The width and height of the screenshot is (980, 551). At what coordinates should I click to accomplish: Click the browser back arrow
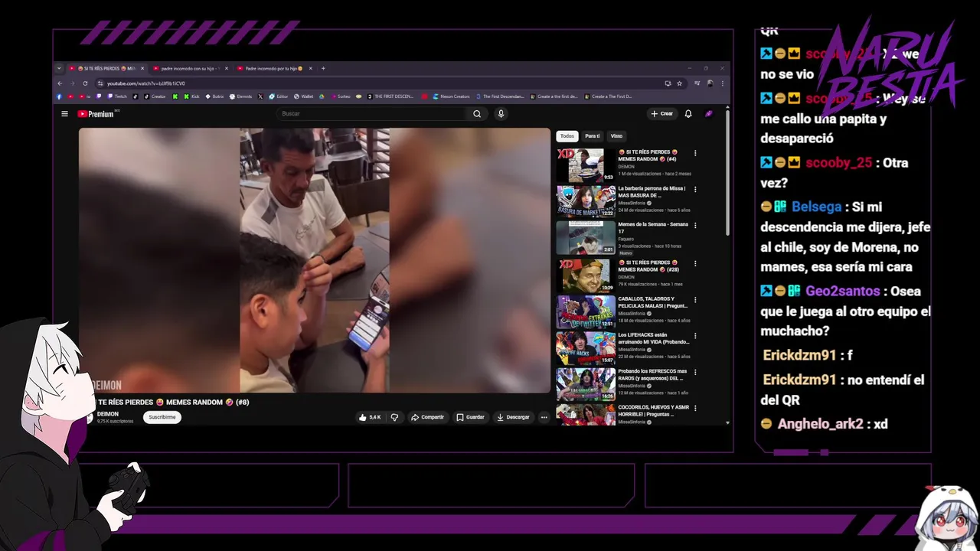pyautogui.click(x=60, y=83)
